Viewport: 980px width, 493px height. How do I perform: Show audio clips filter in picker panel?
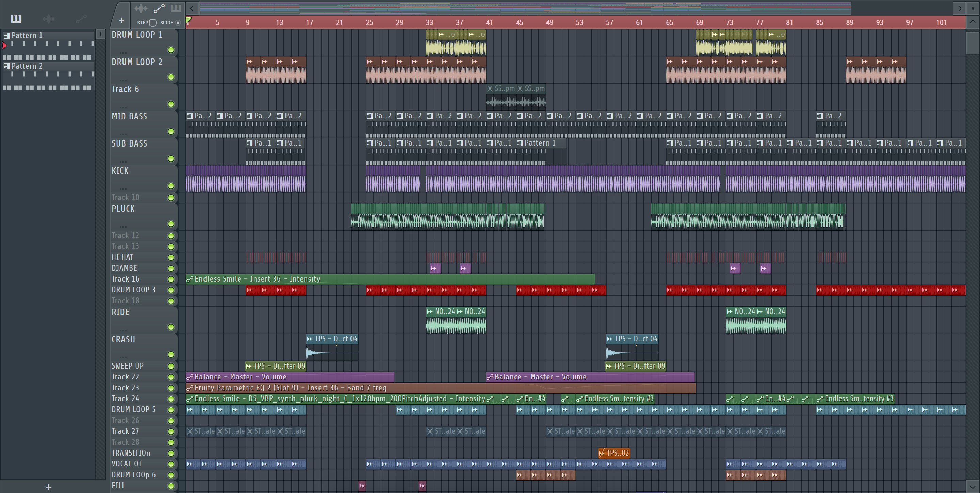tap(49, 19)
